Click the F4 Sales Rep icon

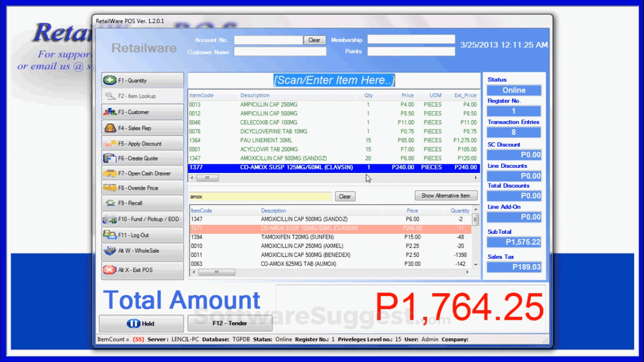coord(110,128)
